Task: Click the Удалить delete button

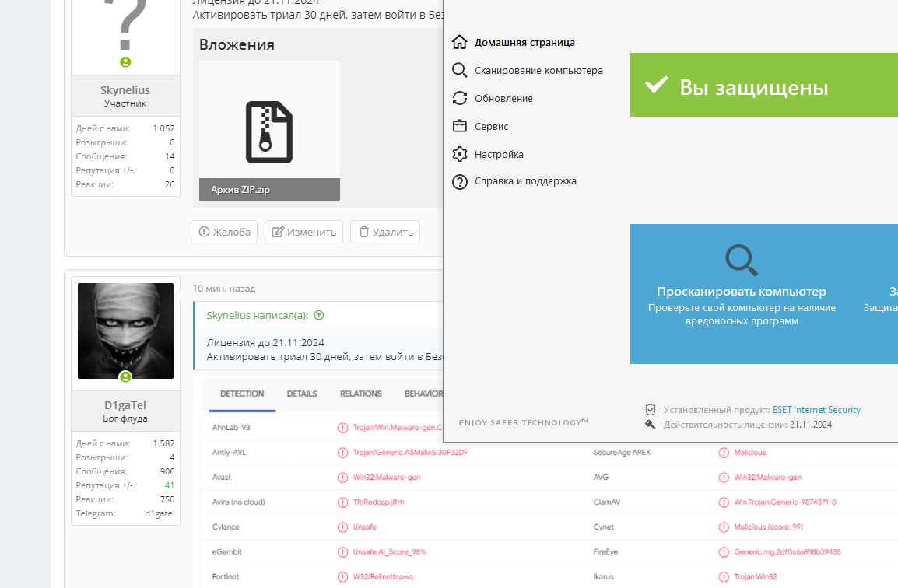Action: pyautogui.click(x=385, y=232)
